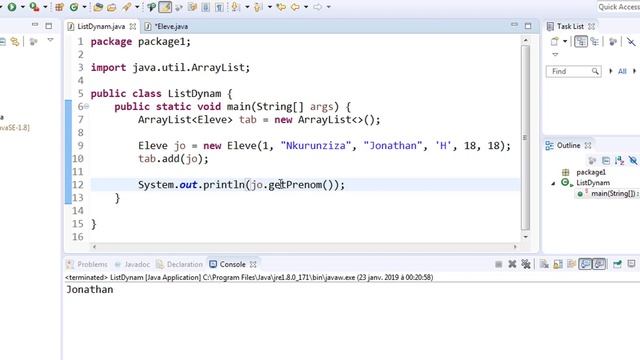The image size is (640, 360).
Task: Open the Run button dropdown arrow
Action: [23, 7]
